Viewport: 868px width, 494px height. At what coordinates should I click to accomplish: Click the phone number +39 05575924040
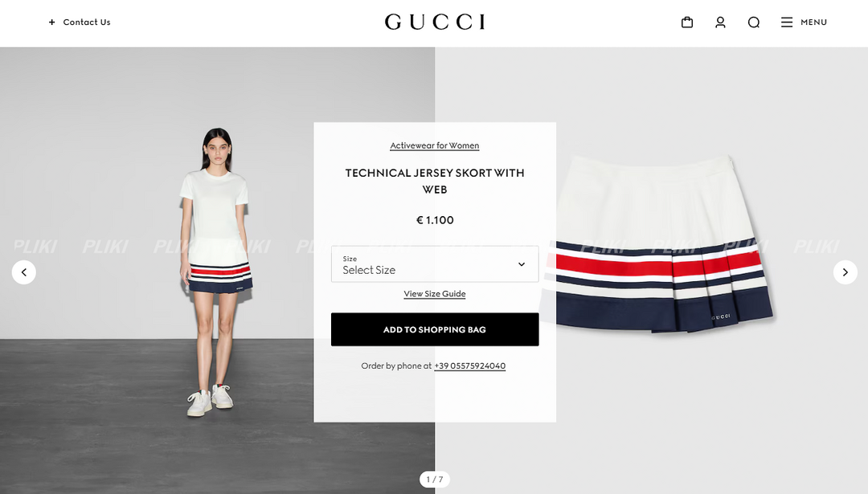pyautogui.click(x=470, y=365)
